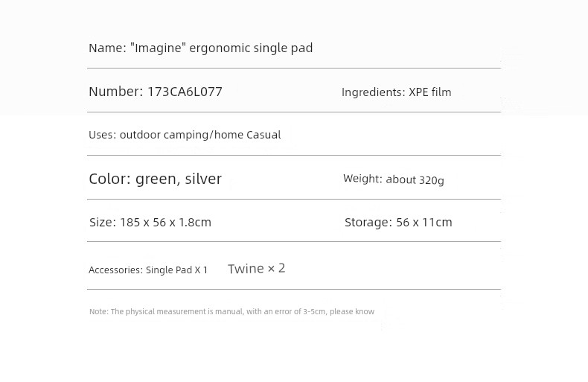Click the "320g" weight value

(x=431, y=180)
